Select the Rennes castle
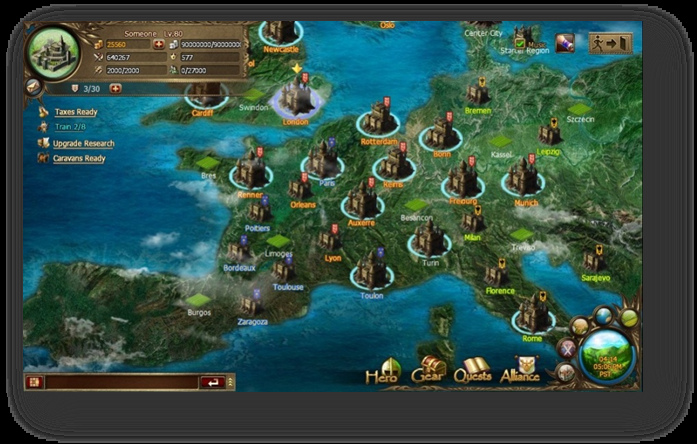The height and width of the screenshot is (444, 697). pyautogui.click(x=250, y=170)
